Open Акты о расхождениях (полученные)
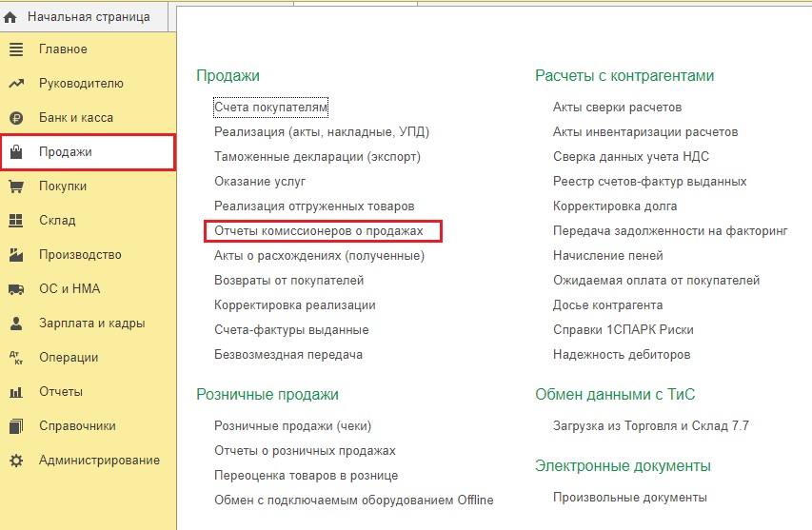The height and width of the screenshot is (530, 812). click(x=320, y=256)
